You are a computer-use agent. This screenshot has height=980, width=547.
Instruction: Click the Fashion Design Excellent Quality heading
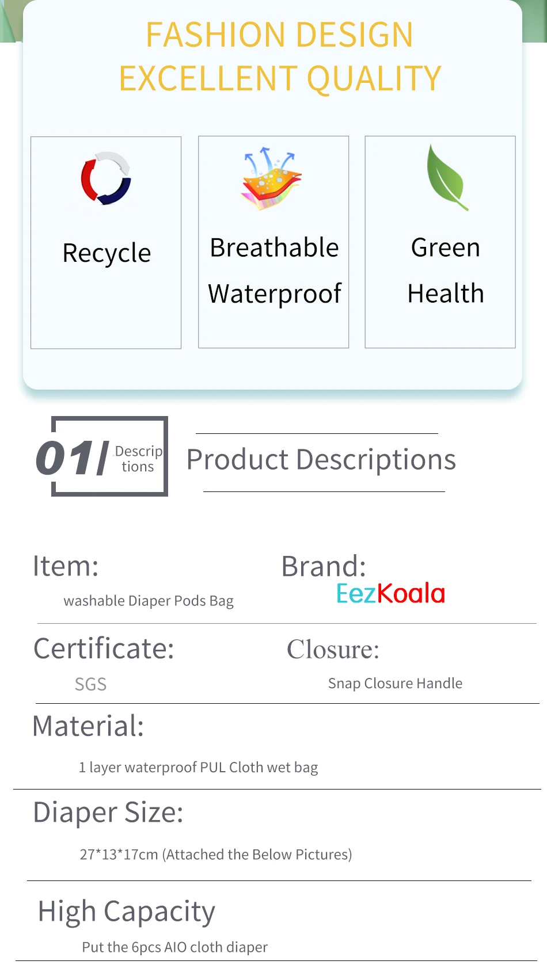coord(280,56)
